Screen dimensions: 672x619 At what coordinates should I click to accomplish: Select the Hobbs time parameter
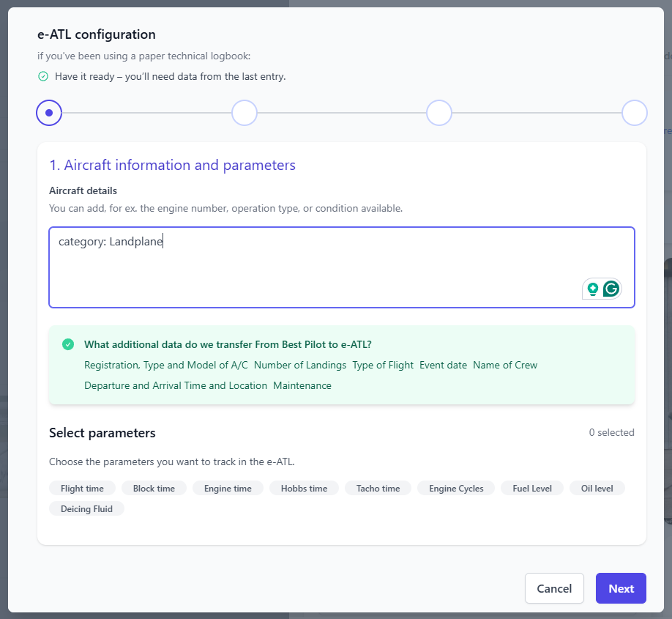304,488
